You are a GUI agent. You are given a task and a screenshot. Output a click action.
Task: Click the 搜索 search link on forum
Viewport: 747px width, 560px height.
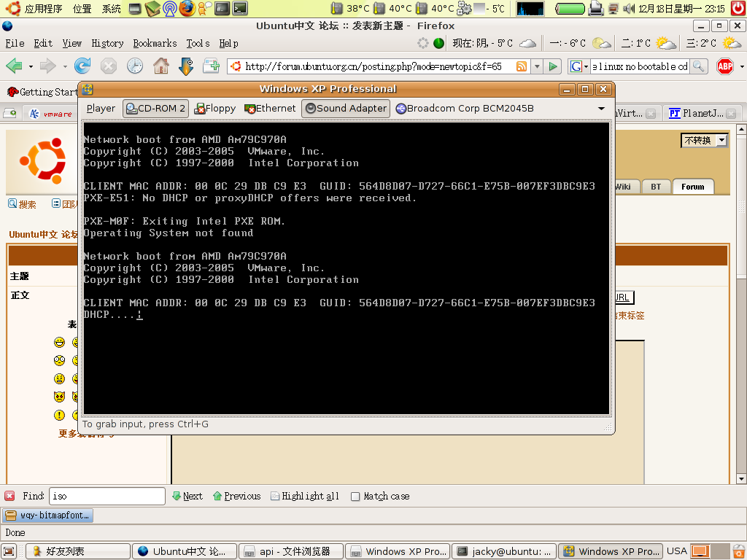tap(23, 204)
